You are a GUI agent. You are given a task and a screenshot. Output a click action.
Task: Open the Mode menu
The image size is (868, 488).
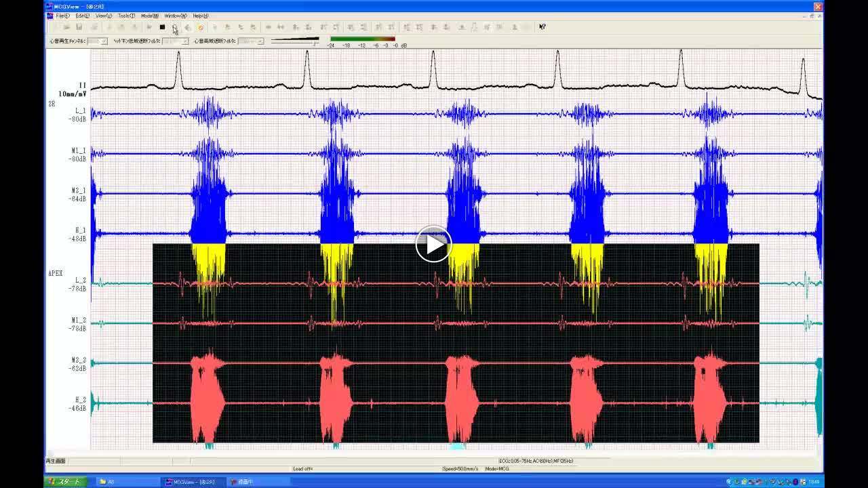[x=149, y=16]
